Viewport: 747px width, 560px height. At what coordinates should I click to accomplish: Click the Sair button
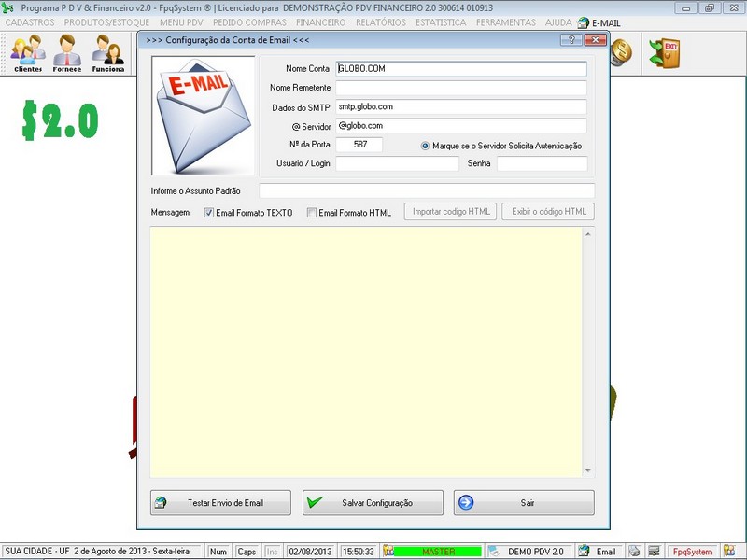tap(524, 502)
